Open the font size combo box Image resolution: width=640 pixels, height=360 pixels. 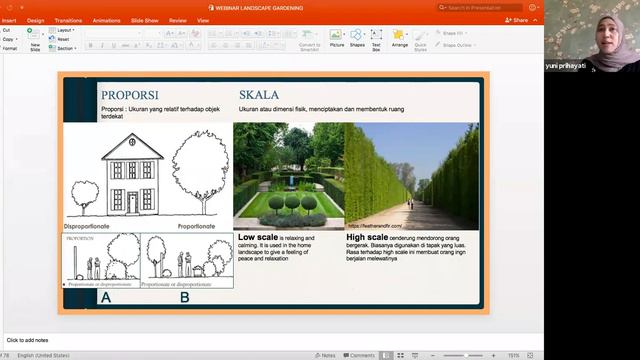click(x=152, y=33)
